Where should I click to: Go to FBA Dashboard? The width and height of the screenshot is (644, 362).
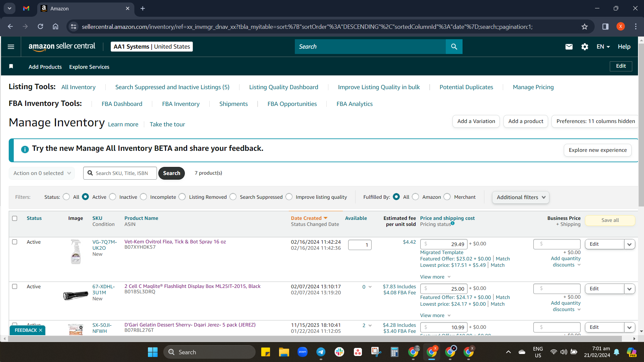122,104
